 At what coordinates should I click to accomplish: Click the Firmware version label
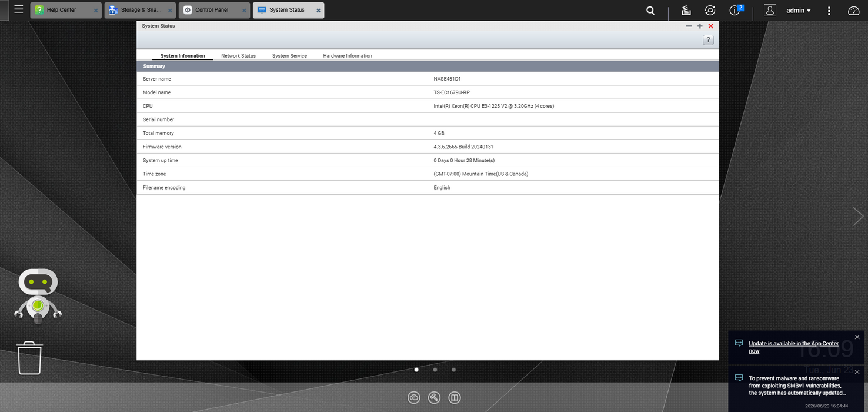point(162,147)
